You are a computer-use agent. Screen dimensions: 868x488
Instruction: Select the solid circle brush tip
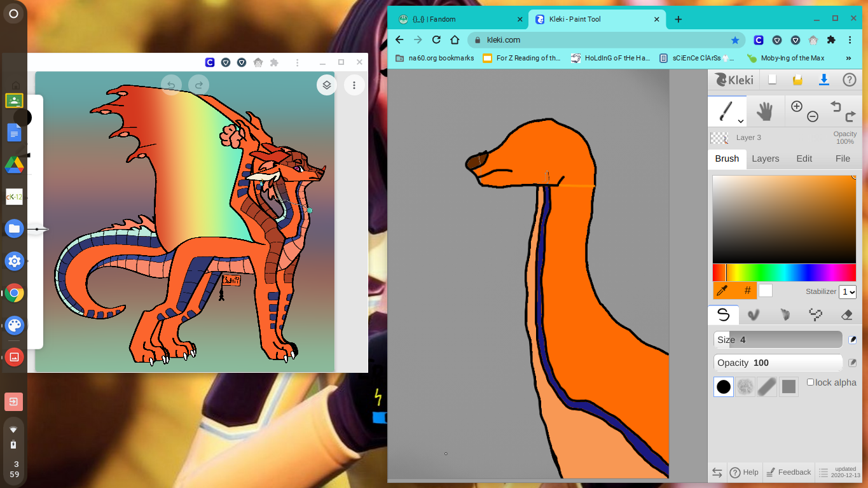tap(724, 386)
